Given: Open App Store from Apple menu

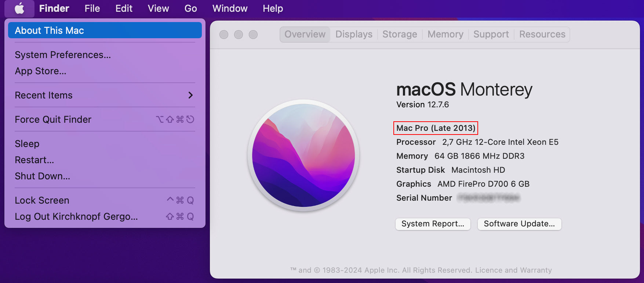Looking at the screenshot, I should tap(40, 71).
